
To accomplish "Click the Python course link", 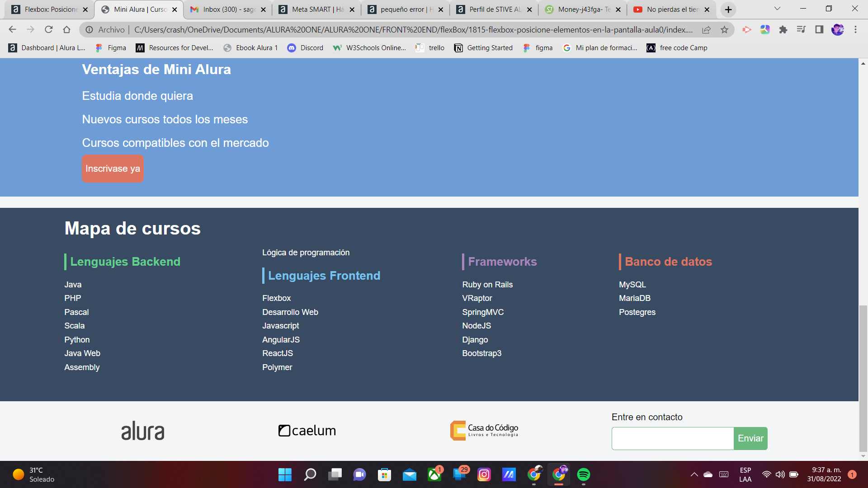I will point(77,340).
